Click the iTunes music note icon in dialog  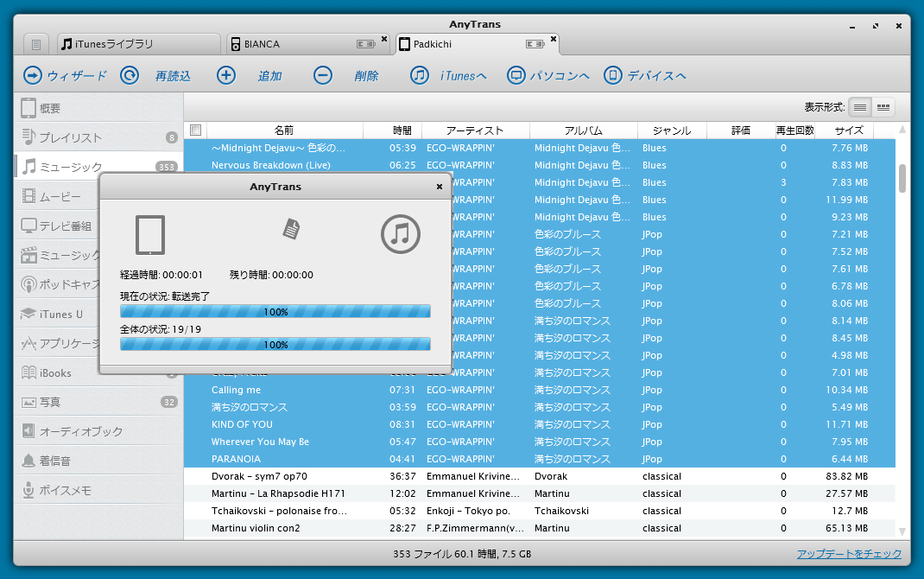tap(401, 234)
